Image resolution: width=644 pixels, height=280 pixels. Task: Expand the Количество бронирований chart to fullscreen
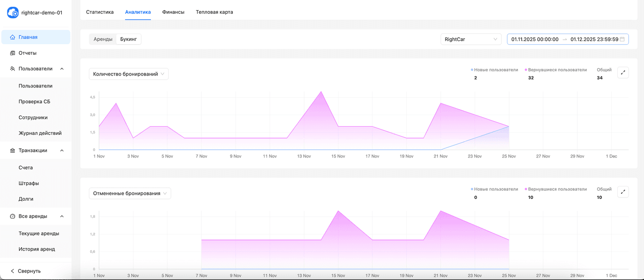tap(623, 73)
